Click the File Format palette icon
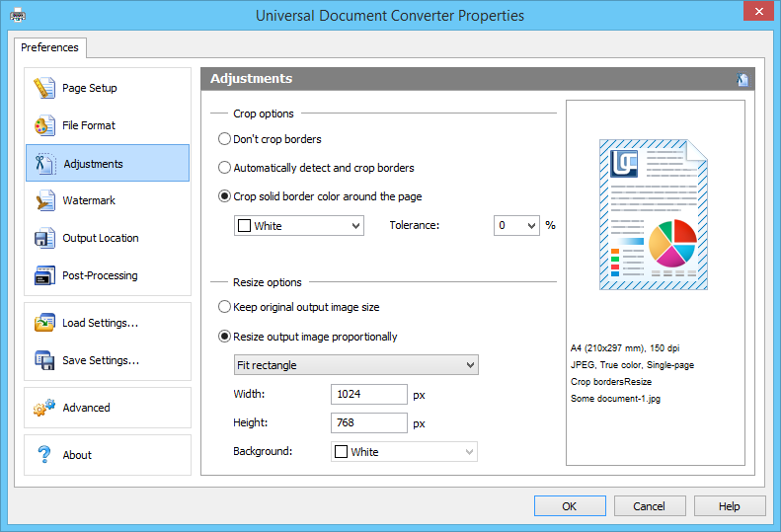Image resolution: width=781 pixels, height=532 pixels. coord(44,125)
